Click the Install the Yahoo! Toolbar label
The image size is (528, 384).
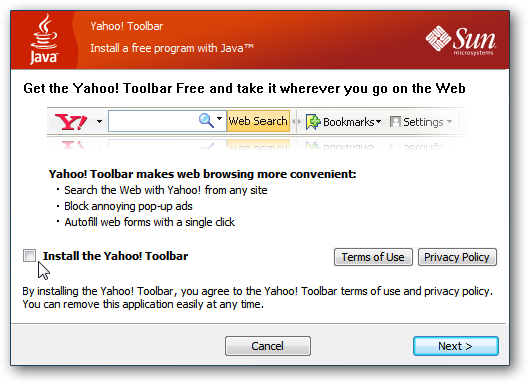116,256
